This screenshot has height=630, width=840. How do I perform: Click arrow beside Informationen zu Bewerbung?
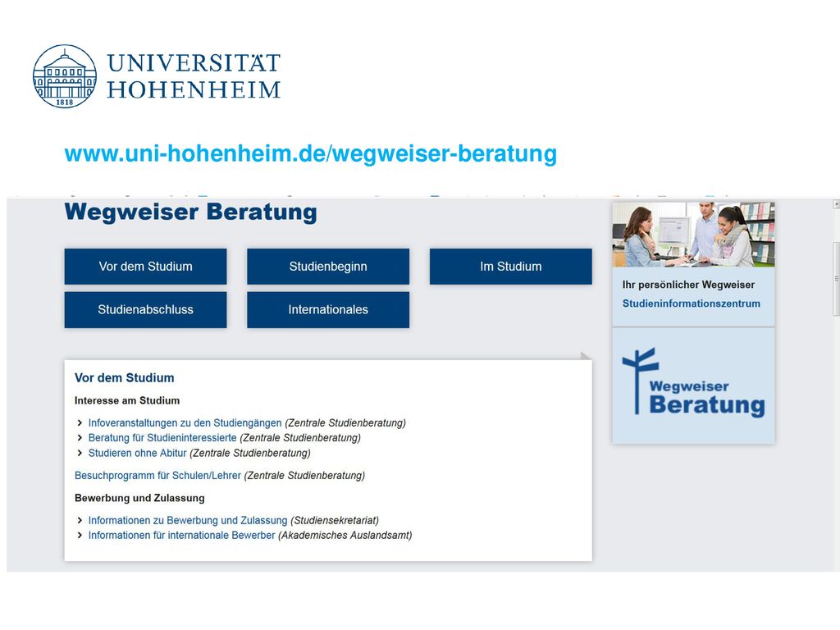[80, 520]
